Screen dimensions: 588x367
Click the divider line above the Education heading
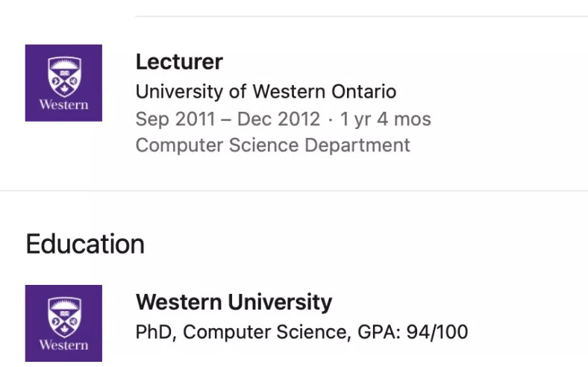[294, 191]
